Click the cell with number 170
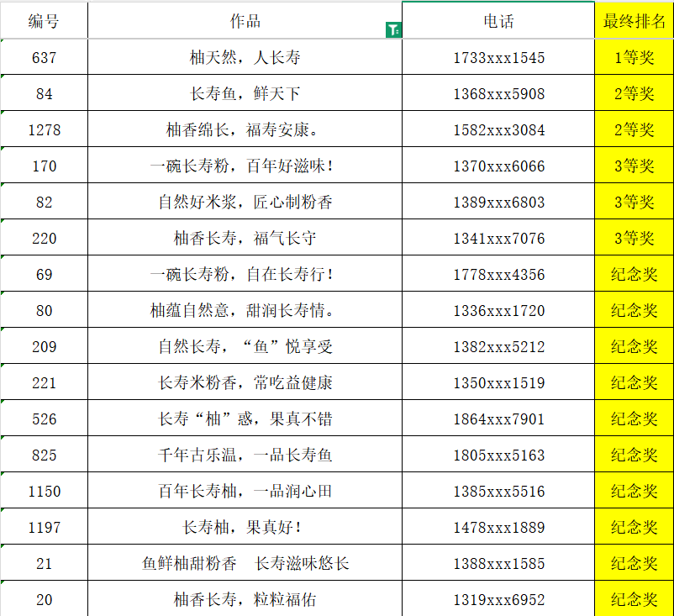This screenshot has height=616, width=674. [44, 166]
